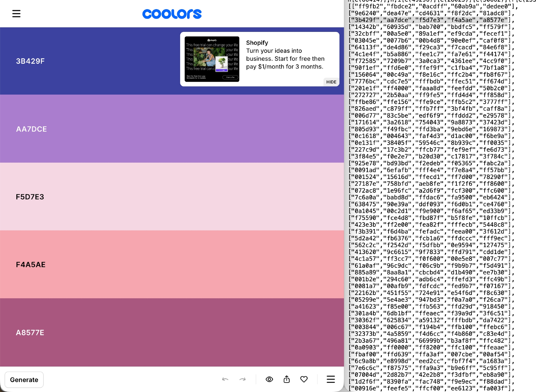
Task: Save palette with the heart icon
Action: click(304, 379)
